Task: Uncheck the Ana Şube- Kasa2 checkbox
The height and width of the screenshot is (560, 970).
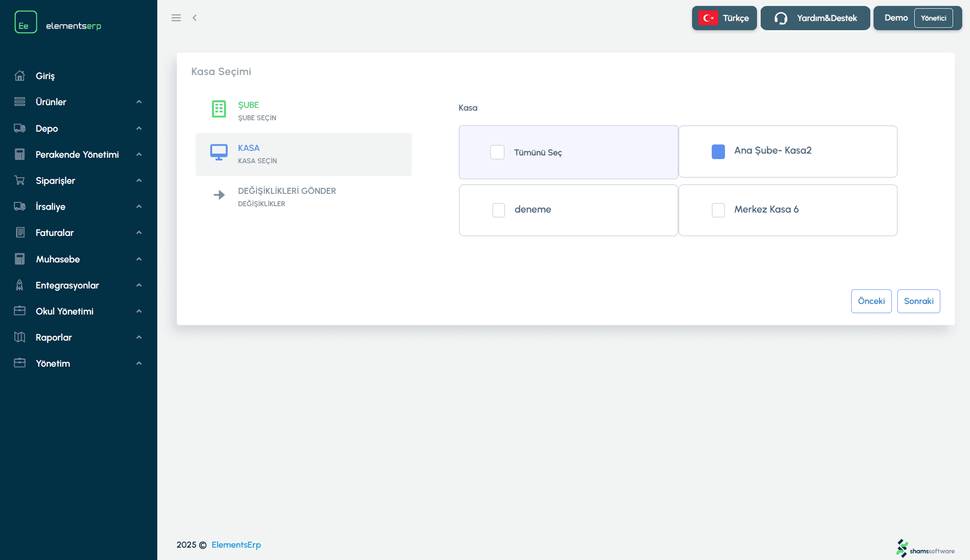Action: 718,151
